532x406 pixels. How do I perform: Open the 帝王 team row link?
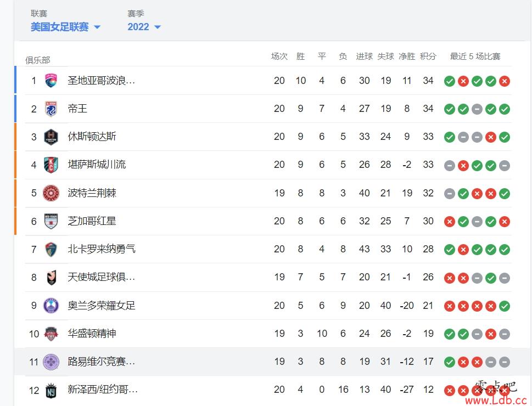(x=77, y=109)
